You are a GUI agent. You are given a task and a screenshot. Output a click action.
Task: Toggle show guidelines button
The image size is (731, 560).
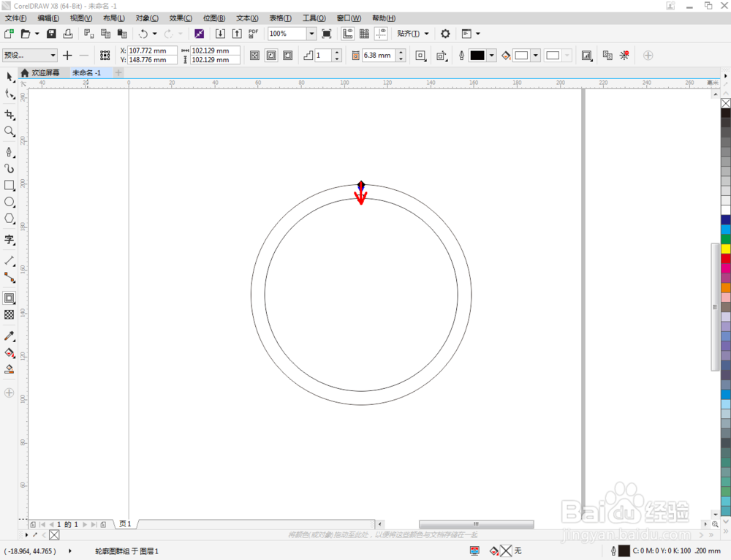[382, 34]
